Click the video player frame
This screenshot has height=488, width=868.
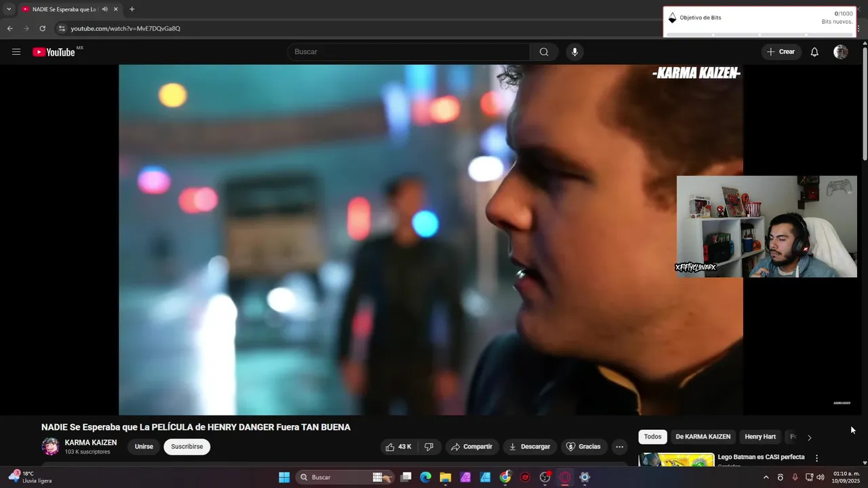[431, 239]
